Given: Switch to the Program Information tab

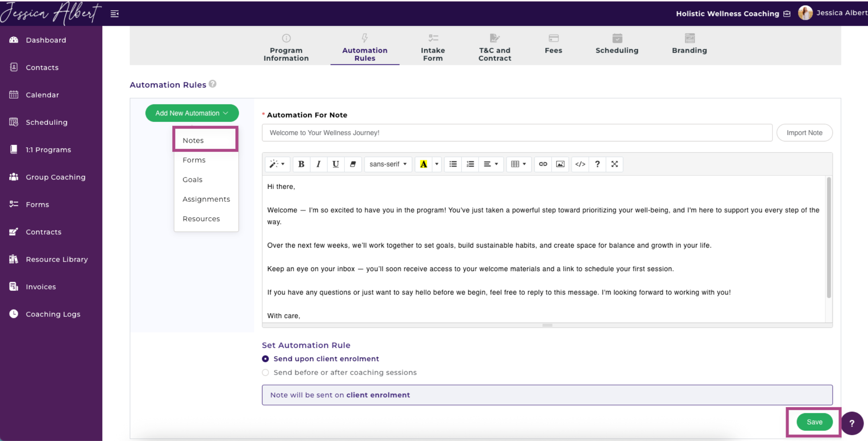Looking at the screenshot, I should point(286,48).
